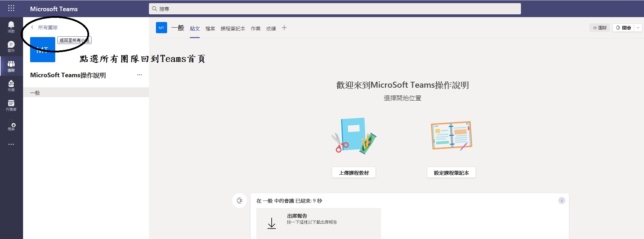This screenshot has height=239, width=644.
Task: Click the MT channel avatar in header
Action: click(162, 28)
